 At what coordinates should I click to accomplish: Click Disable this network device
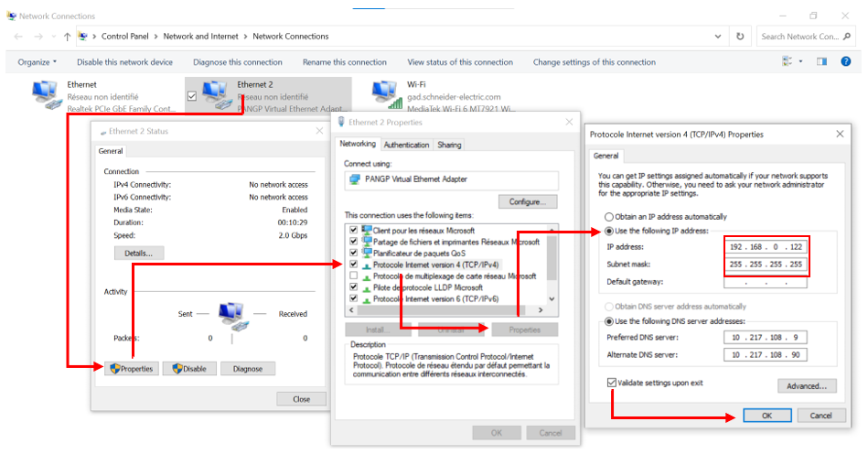point(124,62)
